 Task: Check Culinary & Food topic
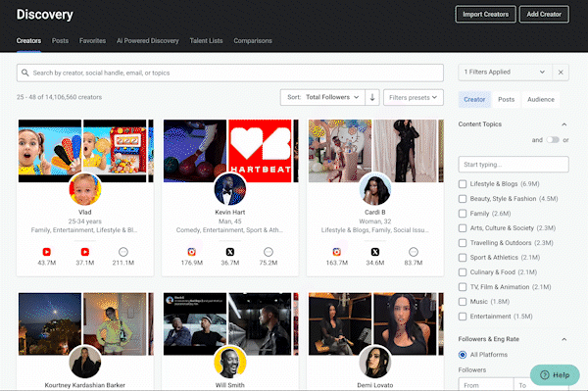463,272
